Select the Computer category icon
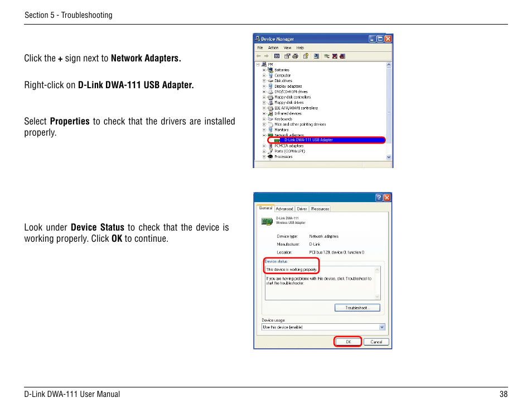The height and width of the screenshot is (412, 532). pyautogui.click(x=270, y=75)
